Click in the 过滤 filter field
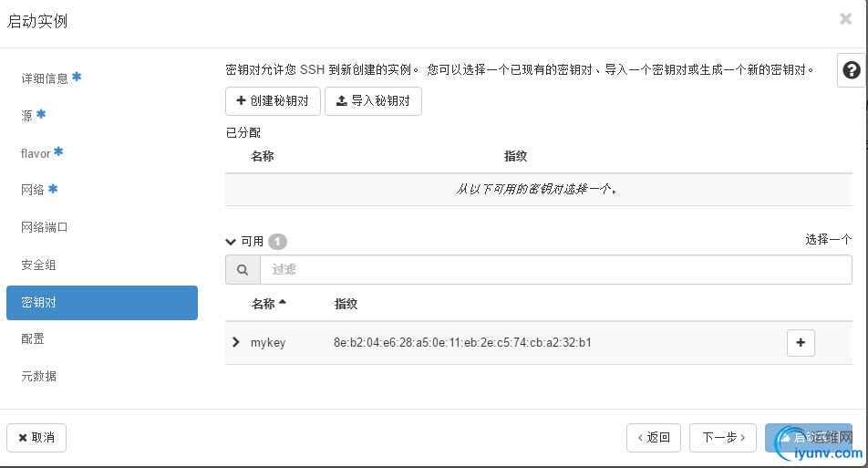This screenshot has height=468, width=868. pos(556,270)
